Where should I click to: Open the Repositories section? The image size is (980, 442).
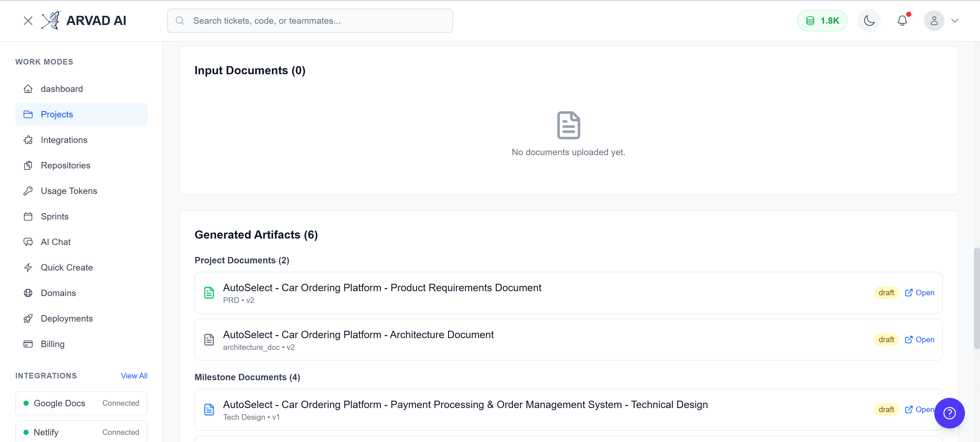pyautogui.click(x=65, y=165)
